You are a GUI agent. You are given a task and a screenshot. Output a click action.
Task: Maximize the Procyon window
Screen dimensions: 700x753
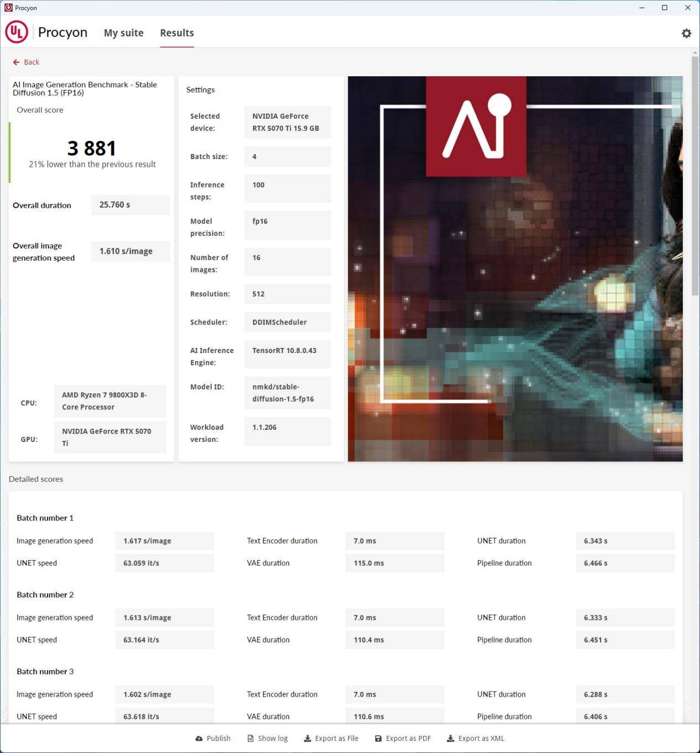(x=665, y=8)
